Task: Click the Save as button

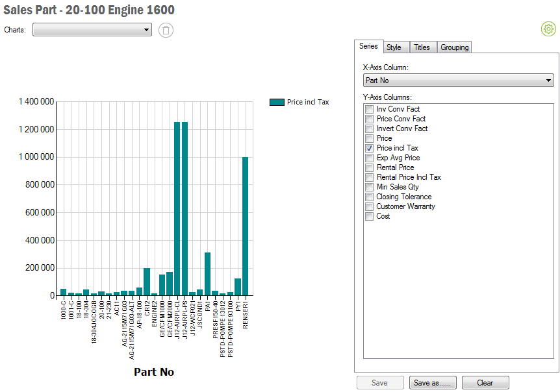Action: click(433, 383)
